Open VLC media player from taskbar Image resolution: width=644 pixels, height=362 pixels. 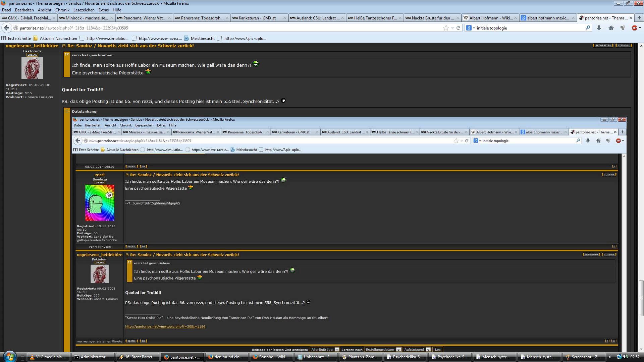48,357
